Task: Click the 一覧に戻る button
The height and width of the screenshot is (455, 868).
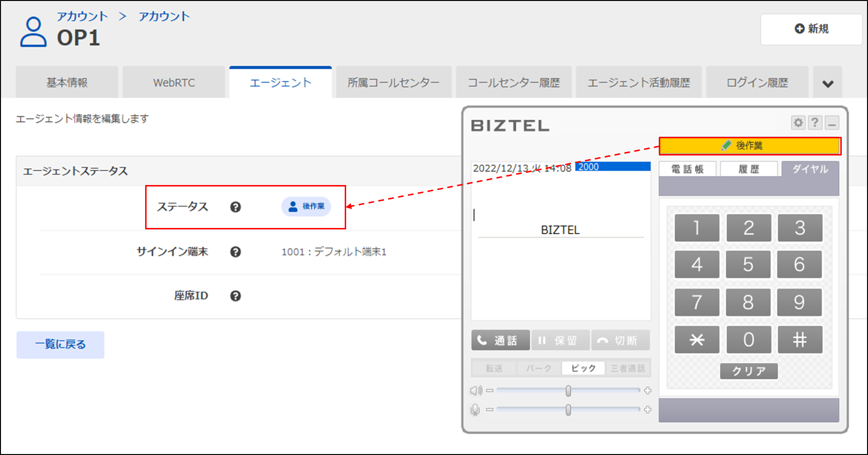Action: tap(60, 344)
